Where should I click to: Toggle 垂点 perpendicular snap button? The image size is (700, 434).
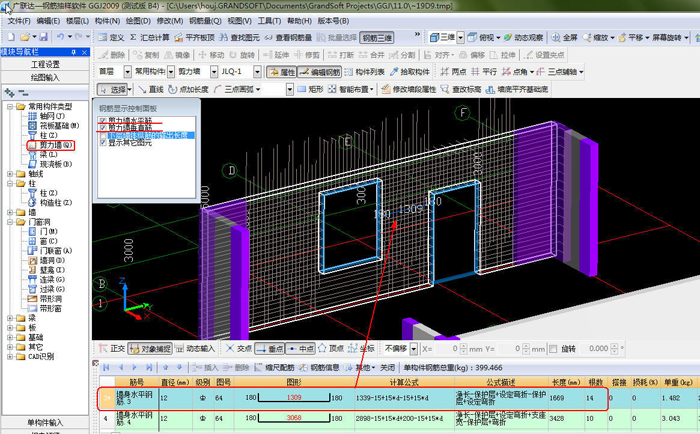tap(270, 349)
